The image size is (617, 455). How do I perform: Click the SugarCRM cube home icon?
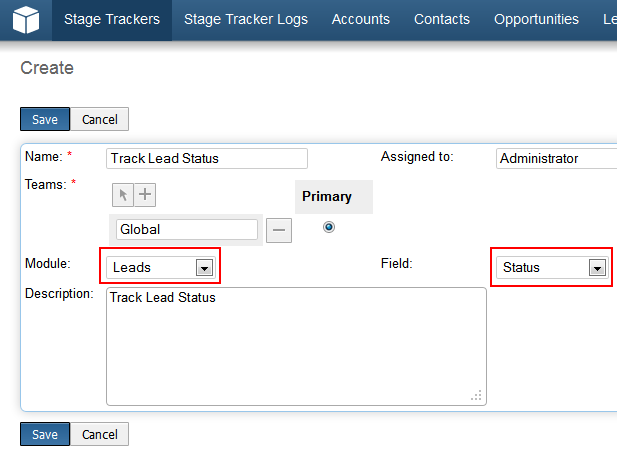pyautogui.click(x=26, y=20)
